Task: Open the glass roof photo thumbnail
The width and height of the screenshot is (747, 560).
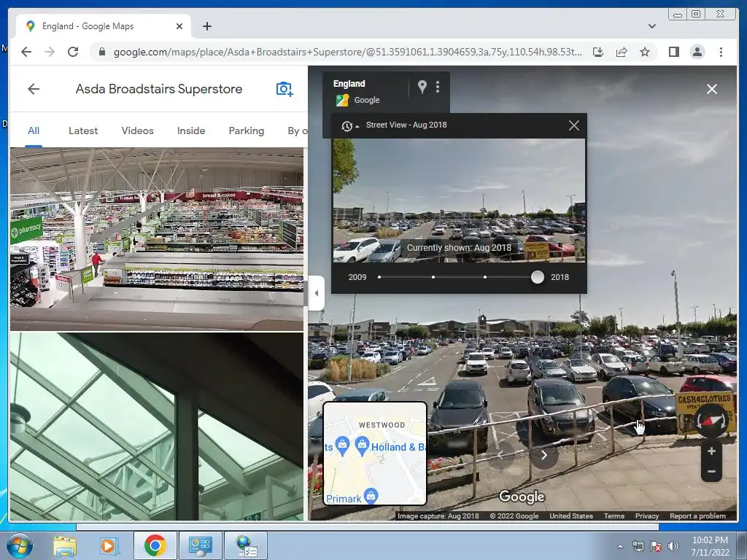Action: [157, 427]
